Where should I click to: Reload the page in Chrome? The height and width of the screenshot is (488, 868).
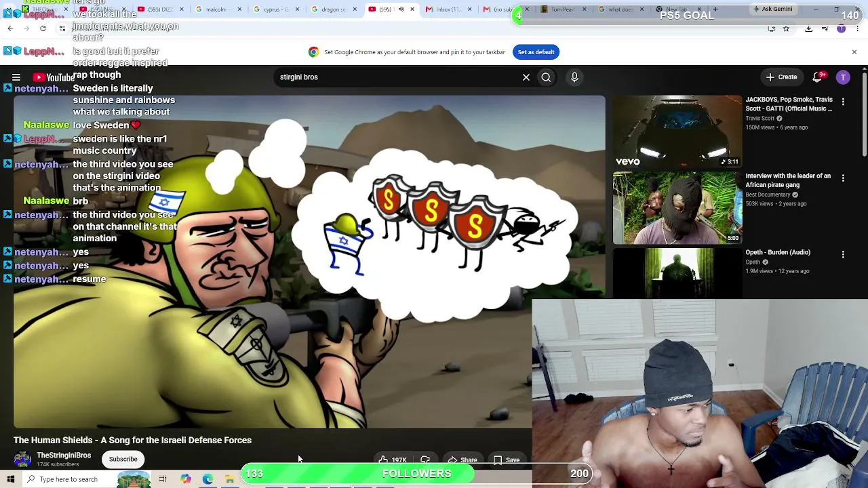click(43, 28)
